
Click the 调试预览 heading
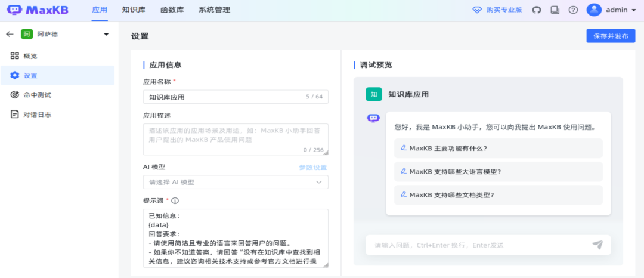[376, 65]
